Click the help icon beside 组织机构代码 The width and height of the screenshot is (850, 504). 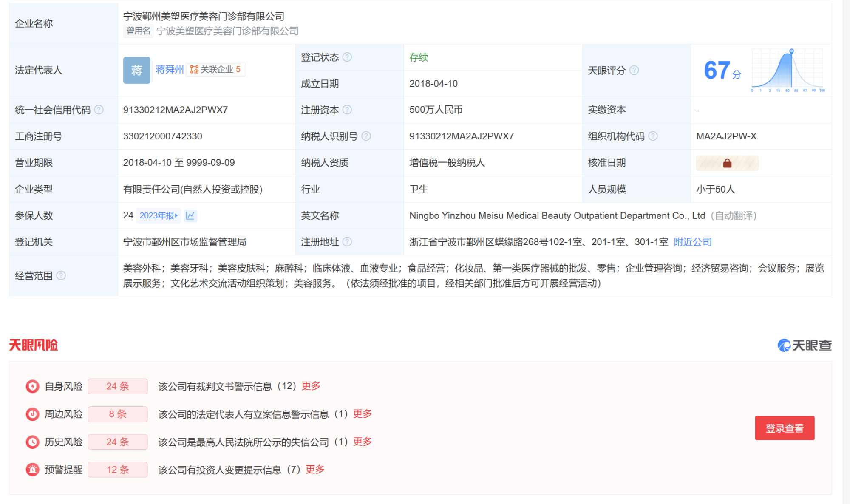tap(653, 136)
